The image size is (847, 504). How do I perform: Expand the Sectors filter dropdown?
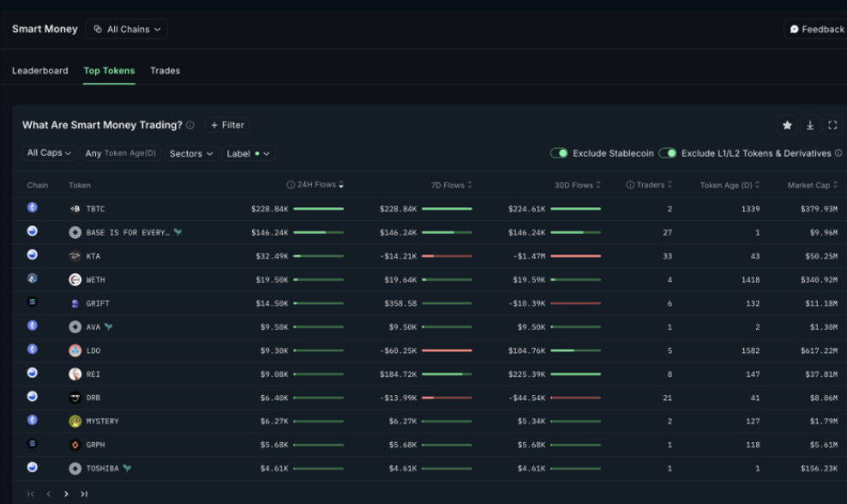tap(190, 153)
